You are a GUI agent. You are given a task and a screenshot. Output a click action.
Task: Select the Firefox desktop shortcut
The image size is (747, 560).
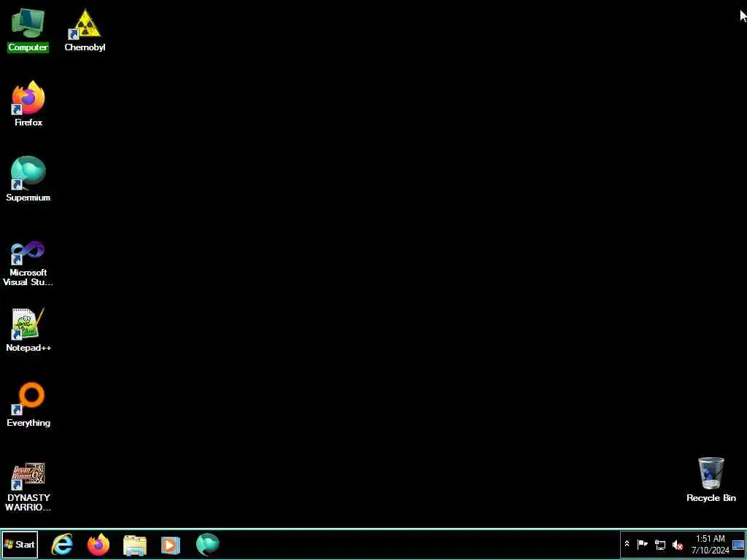28,104
